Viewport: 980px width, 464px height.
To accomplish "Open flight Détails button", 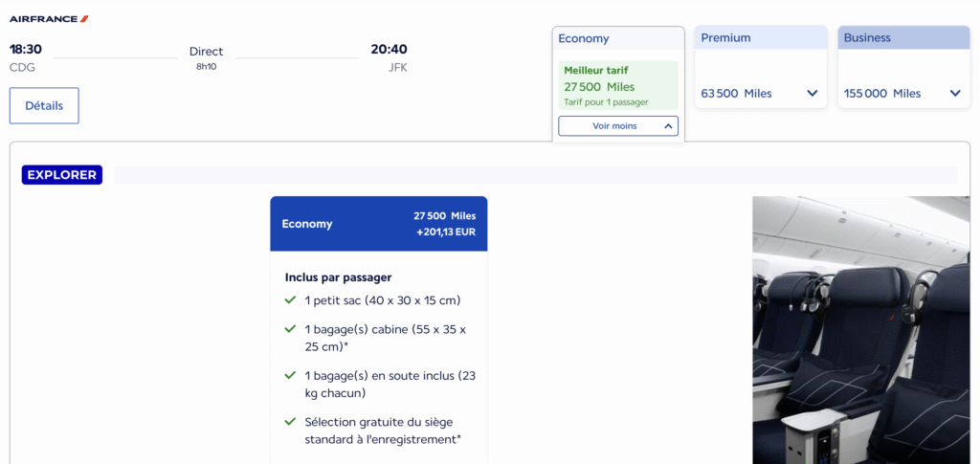I will pos(44,105).
